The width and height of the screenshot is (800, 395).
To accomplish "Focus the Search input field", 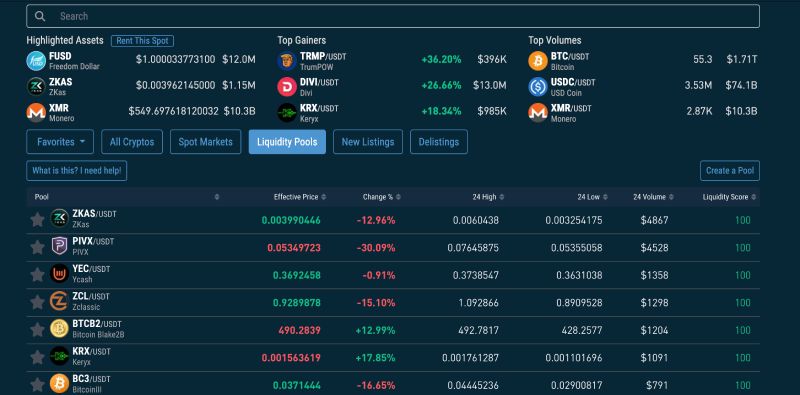I will click(393, 16).
